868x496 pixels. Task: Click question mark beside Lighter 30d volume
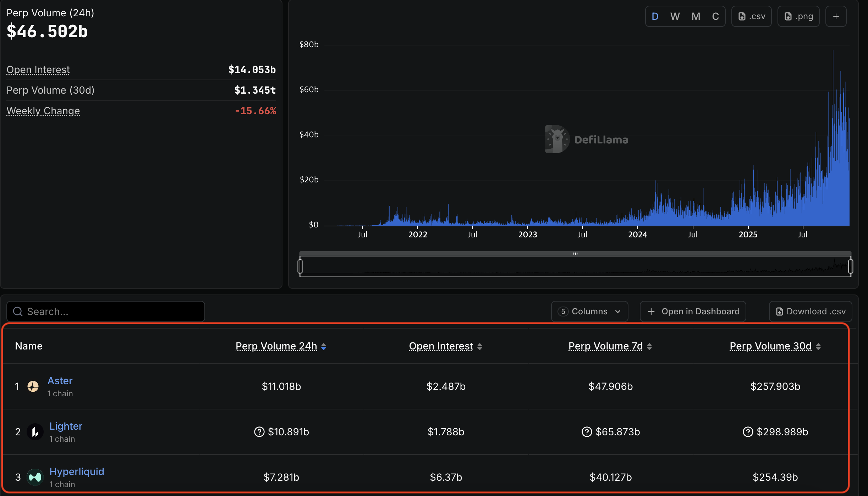(748, 432)
